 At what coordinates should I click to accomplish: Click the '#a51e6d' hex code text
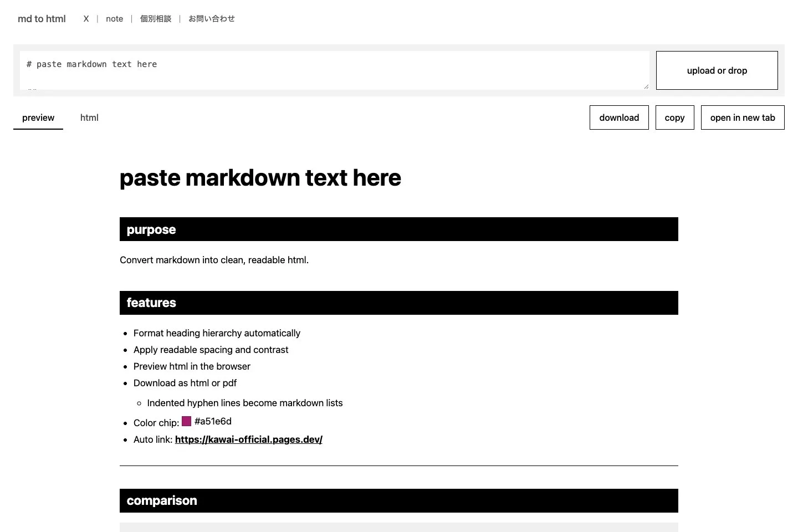tap(213, 421)
